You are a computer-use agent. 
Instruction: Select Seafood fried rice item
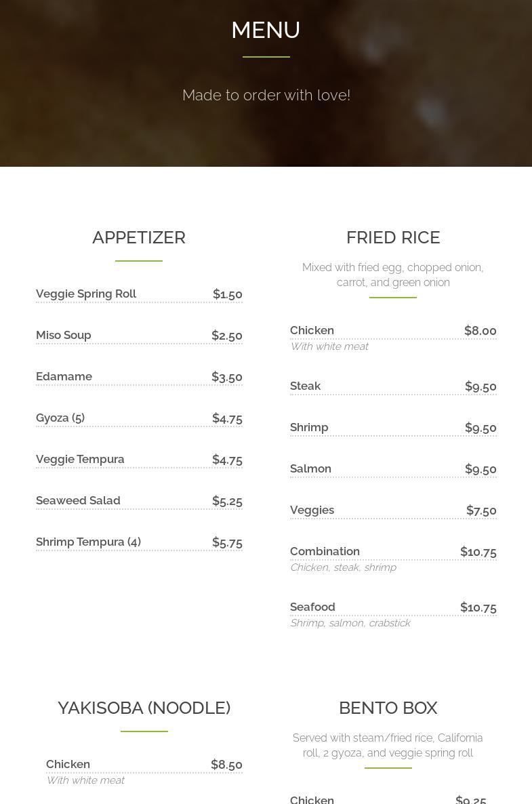point(393,614)
